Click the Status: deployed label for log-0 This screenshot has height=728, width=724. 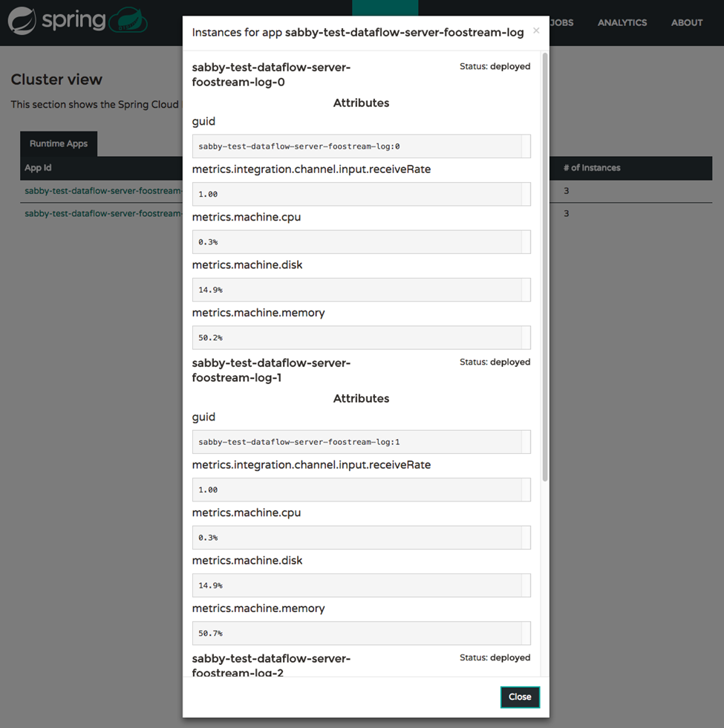(x=495, y=66)
